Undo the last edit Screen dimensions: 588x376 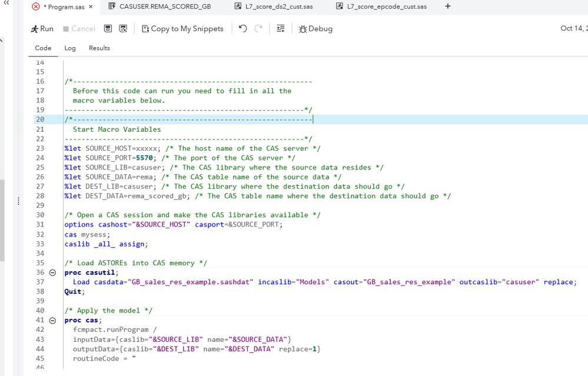[x=243, y=28]
